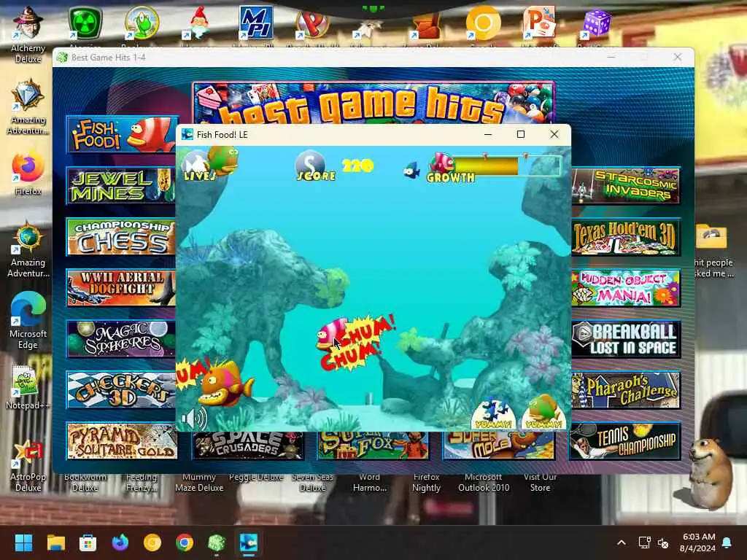Open Tennis Championship game tile
The width and height of the screenshot is (747, 560).
pos(624,441)
